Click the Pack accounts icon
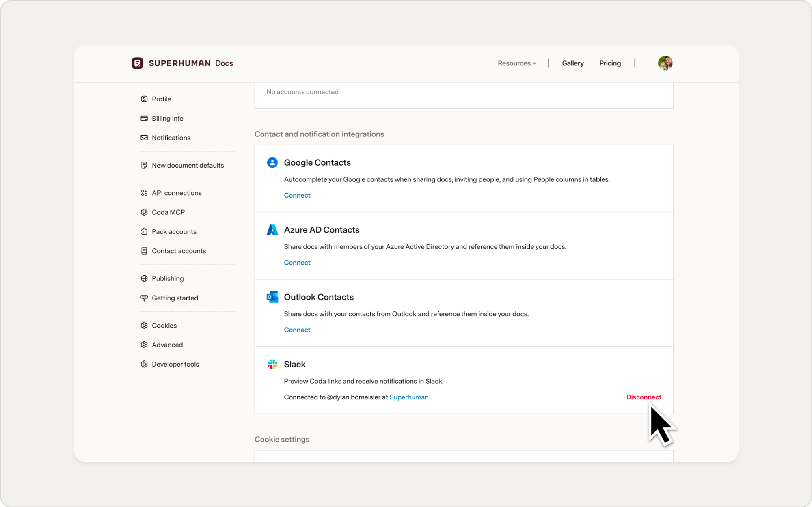This screenshot has height=507, width=812. point(144,231)
